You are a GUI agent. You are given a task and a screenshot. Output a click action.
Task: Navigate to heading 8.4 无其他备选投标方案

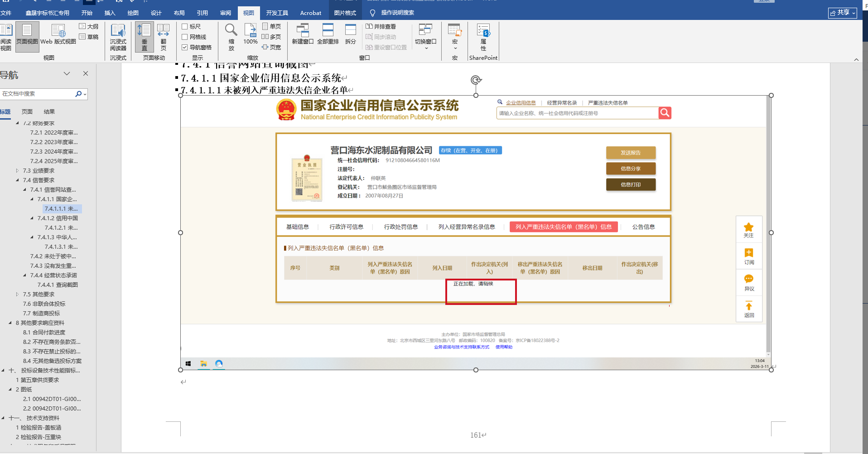53,361
